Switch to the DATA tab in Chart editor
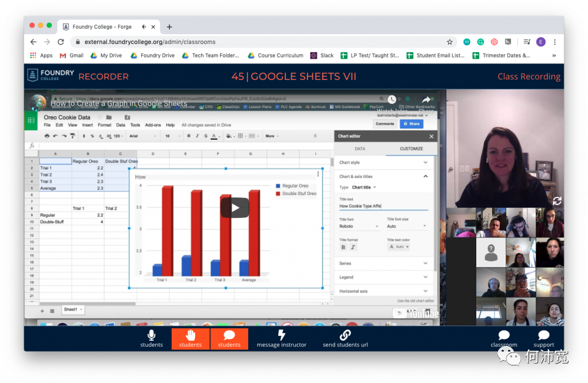The image size is (588, 383). coord(360,149)
